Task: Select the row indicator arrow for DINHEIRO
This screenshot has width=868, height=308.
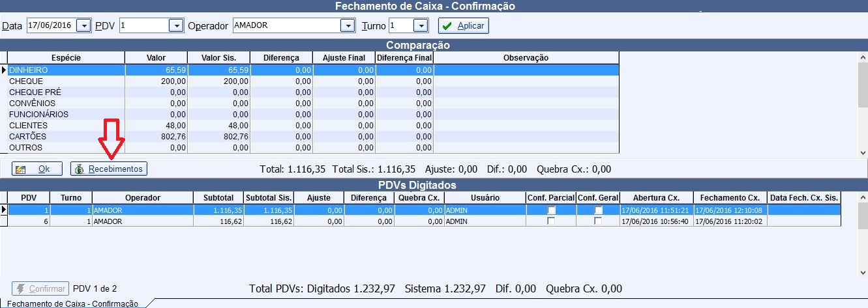Action: click(x=3, y=70)
